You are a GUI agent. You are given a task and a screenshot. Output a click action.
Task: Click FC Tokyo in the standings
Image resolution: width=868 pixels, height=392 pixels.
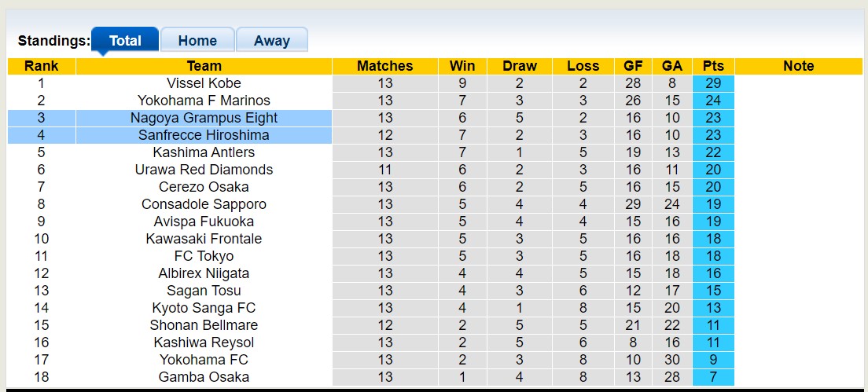(x=204, y=256)
